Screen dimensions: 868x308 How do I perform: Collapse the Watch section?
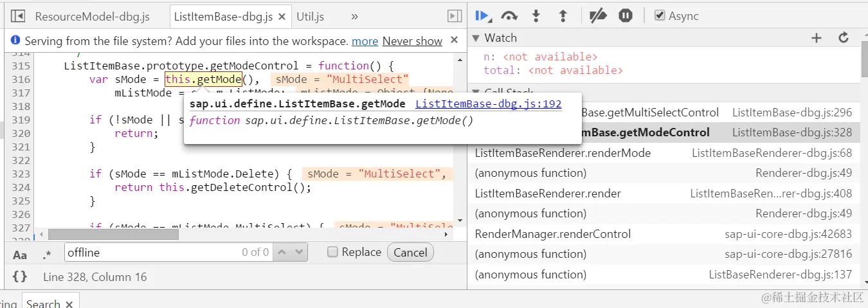click(x=476, y=38)
